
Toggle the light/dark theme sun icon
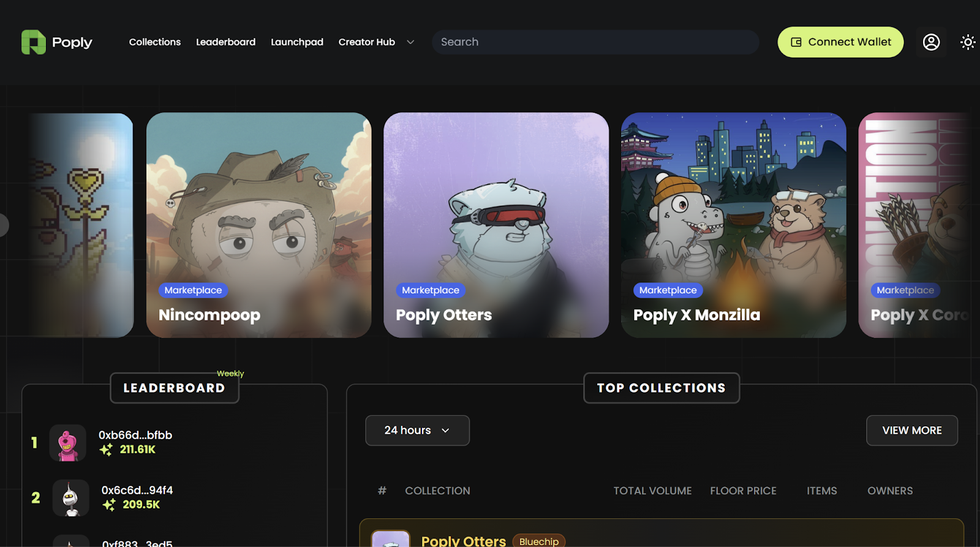coord(968,42)
